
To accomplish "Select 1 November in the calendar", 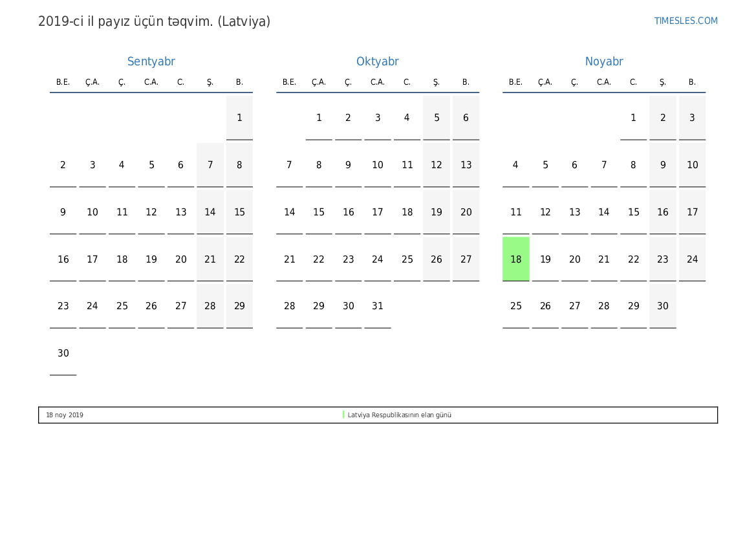I will pyautogui.click(x=633, y=118).
